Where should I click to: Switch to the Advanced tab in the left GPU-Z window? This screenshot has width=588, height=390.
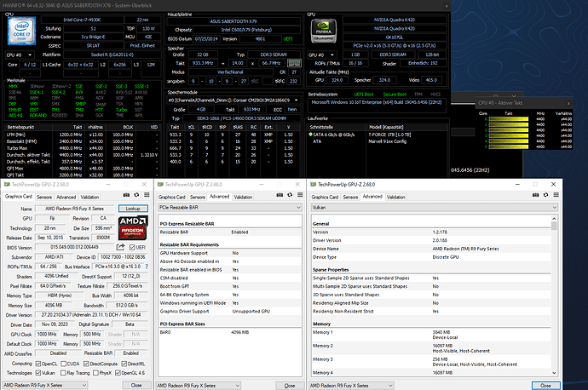tap(66, 197)
